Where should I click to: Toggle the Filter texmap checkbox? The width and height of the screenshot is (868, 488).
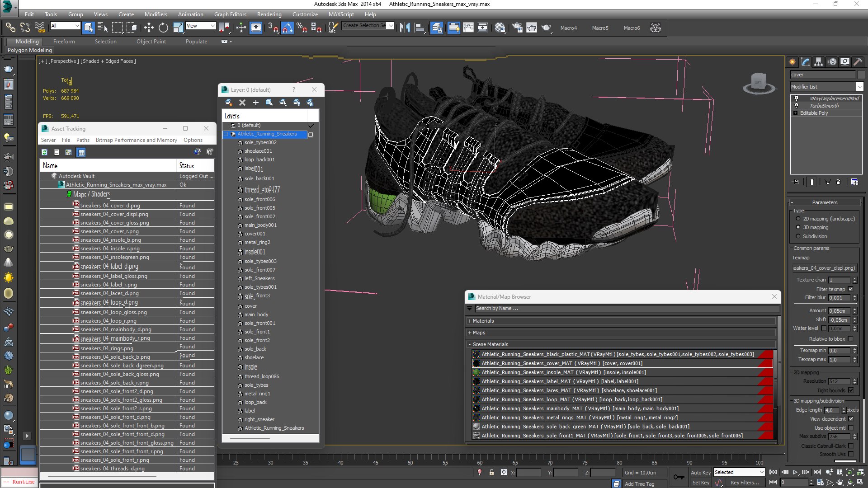[x=850, y=289]
